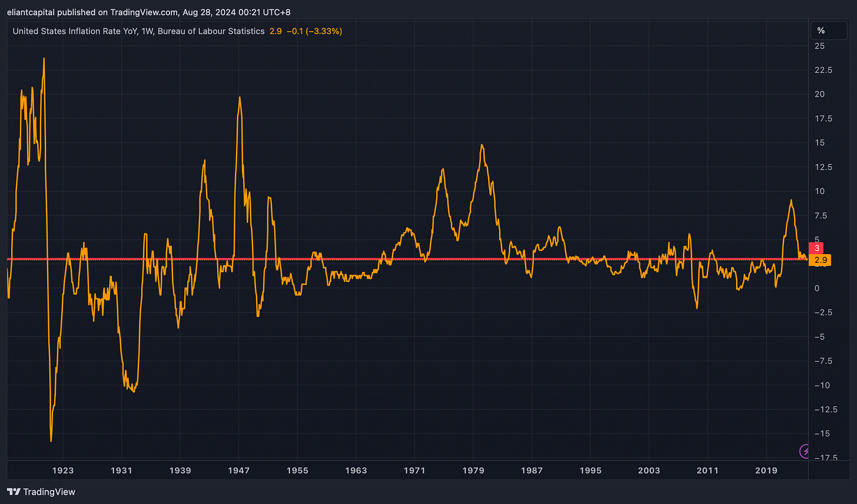
Task: Click the 1971 label on the time axis
Action: tap(415, 470)
